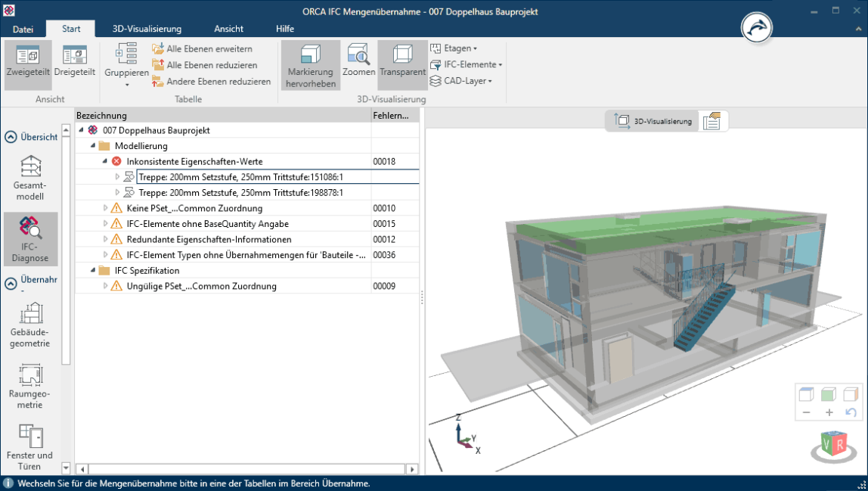
Task: Select the orange cube view preset
Action: point(851,394)
